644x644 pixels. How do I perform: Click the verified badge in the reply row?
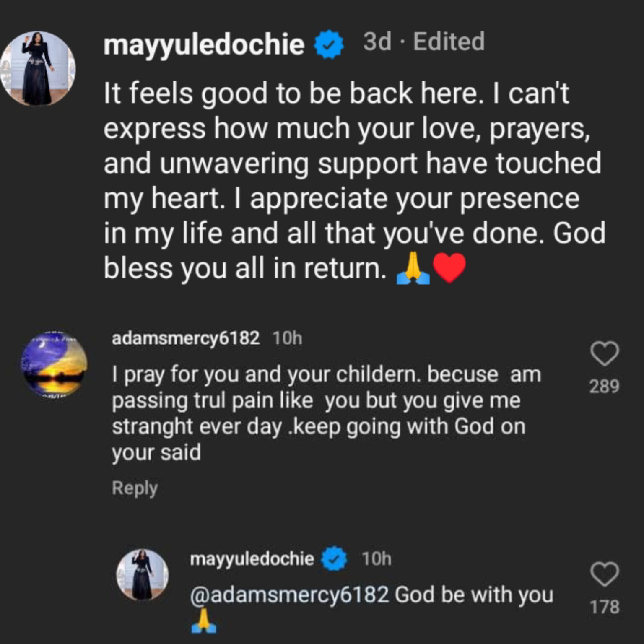334,559
